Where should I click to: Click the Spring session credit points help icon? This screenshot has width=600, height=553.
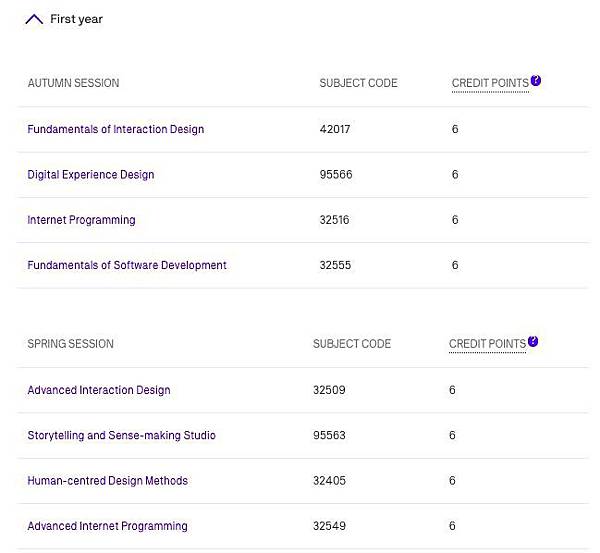(534, 342)
